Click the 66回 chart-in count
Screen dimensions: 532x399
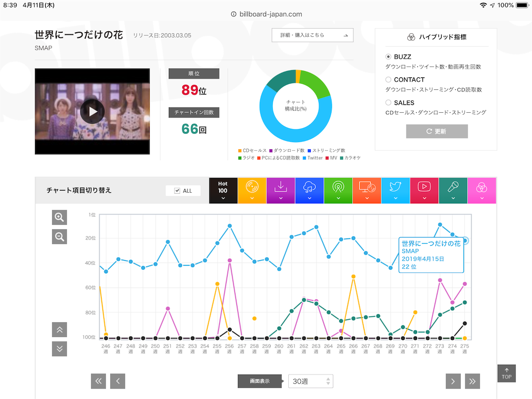tap(194, 129)
